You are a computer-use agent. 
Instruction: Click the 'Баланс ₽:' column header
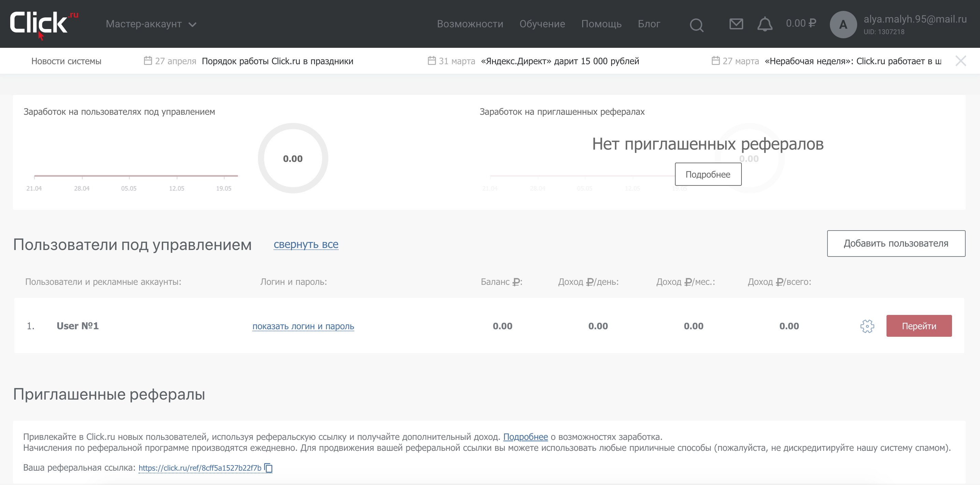(501, 282)
